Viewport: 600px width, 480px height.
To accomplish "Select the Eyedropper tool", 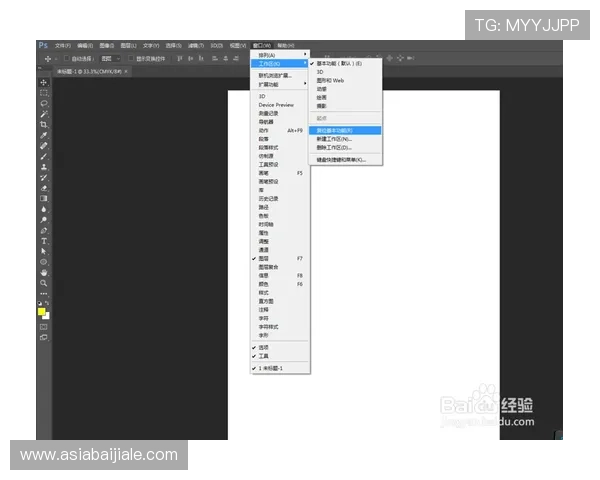I will 44,135.
